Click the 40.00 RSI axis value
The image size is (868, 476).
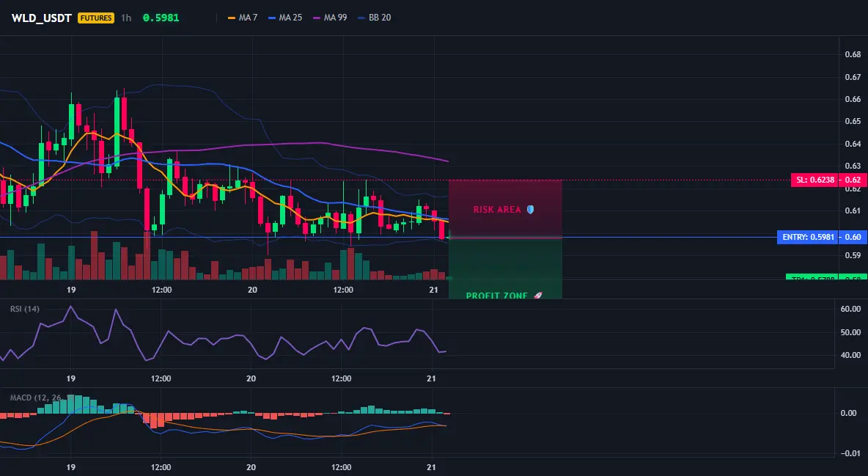pyautogui.click(x=850, y=355)
